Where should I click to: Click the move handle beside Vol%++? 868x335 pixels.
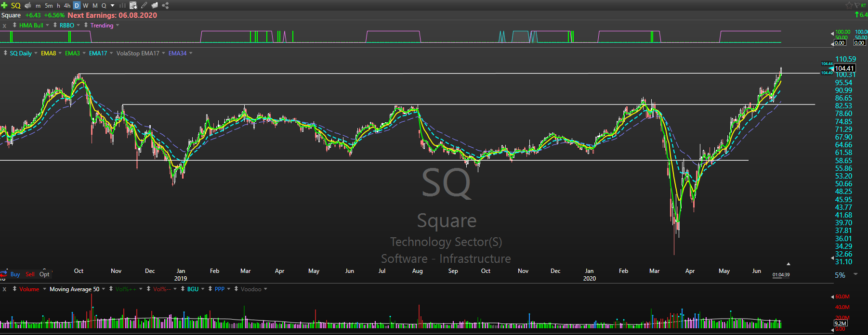(111, 289)
